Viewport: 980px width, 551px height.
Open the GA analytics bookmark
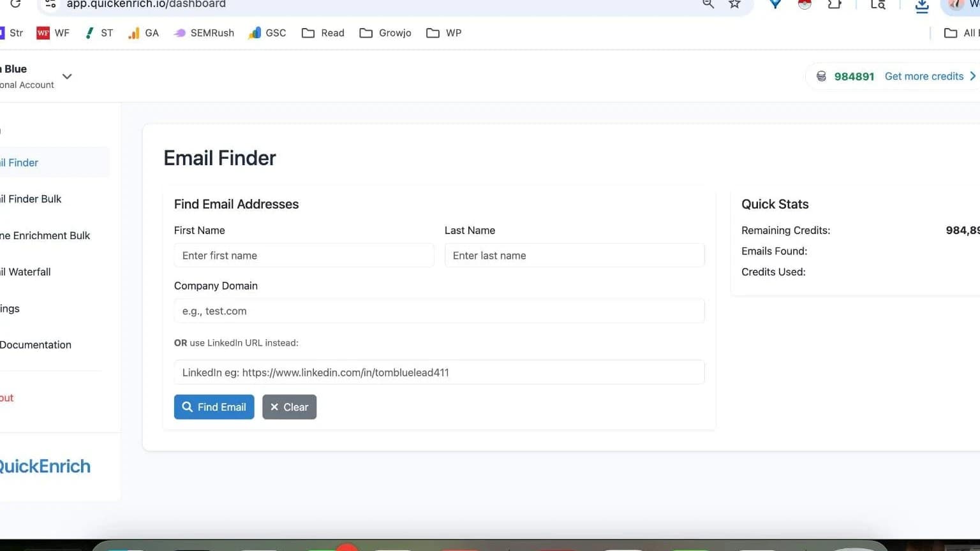[x=144, y=33]
